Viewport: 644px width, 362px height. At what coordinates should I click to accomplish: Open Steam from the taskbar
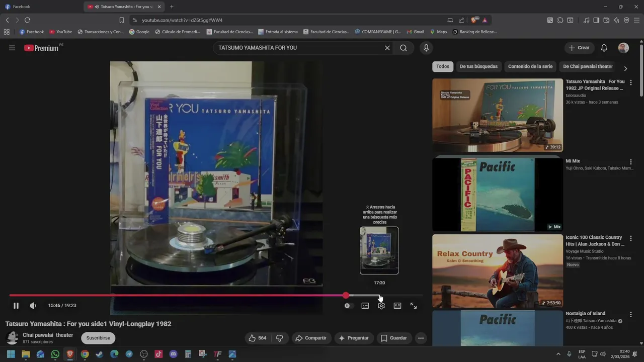[x=100, y=354]
